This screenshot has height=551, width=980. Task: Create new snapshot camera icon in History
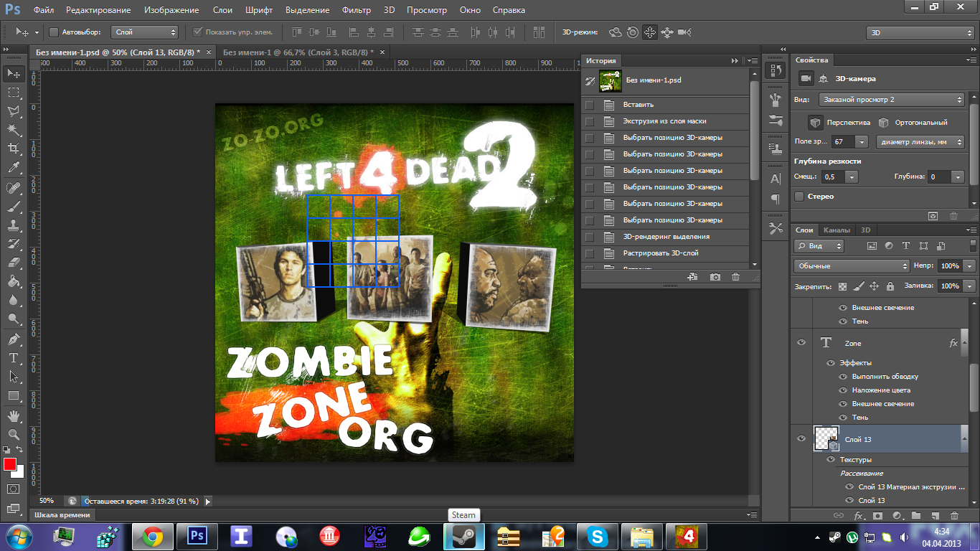point(715,277)
